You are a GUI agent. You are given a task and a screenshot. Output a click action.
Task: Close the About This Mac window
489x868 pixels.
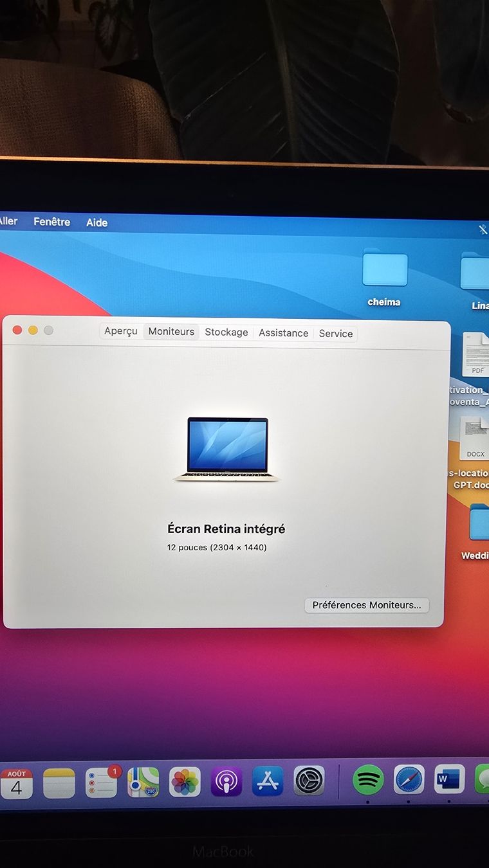(17, 330)
